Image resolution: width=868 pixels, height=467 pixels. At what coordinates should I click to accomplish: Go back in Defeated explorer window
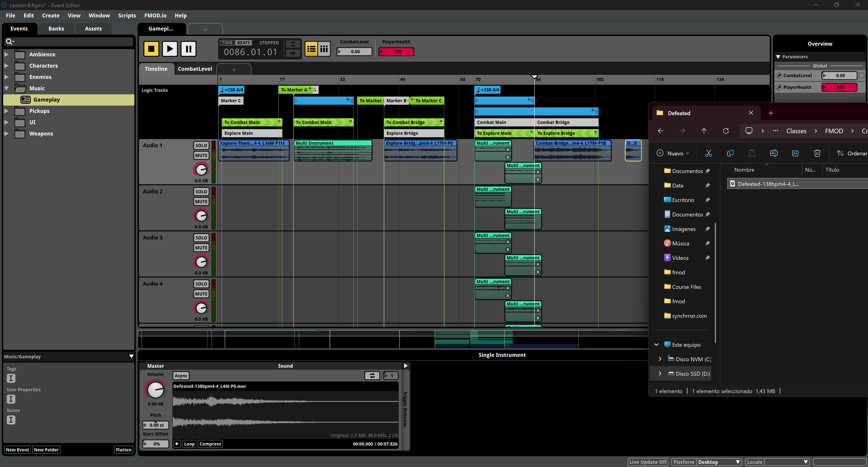(x=661, y=131)
